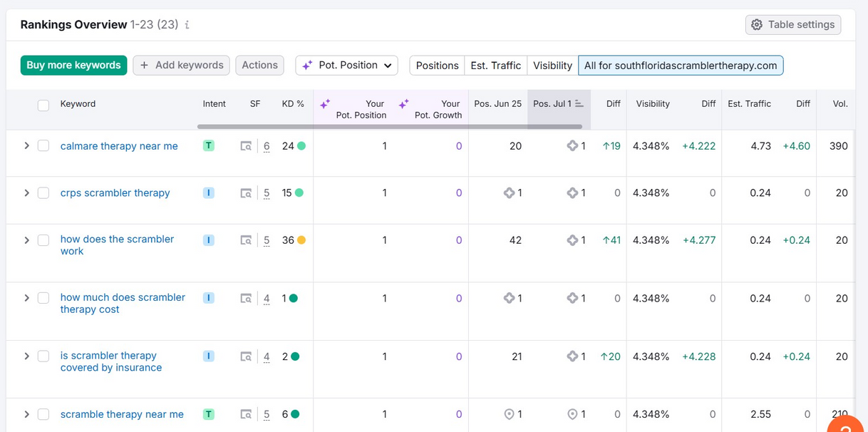This screenshot has width=868, height=432.
Task: Toggle the select-all checkbox in Keyword header
Action: click(x=43, y=106)
